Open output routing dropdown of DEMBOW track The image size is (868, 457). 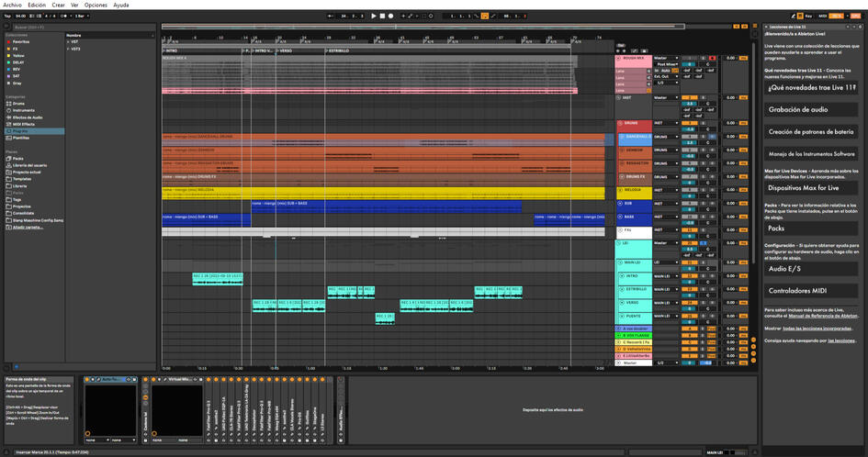tap(666, 150)
